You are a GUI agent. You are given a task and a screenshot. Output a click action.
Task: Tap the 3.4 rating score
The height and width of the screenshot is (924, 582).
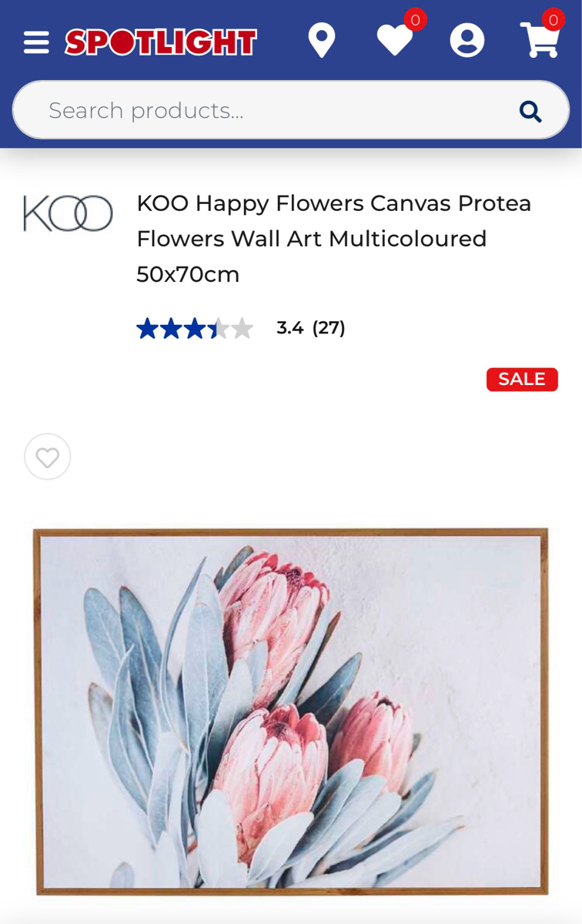(x=289, y=328)
